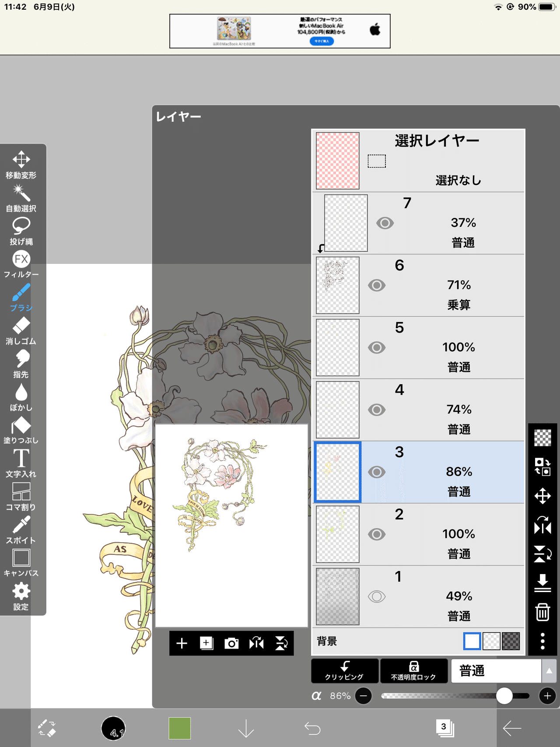Open the layers button showing 3
Screen dimensions: 560x747
pyautogui.click(x=445, y=728)
